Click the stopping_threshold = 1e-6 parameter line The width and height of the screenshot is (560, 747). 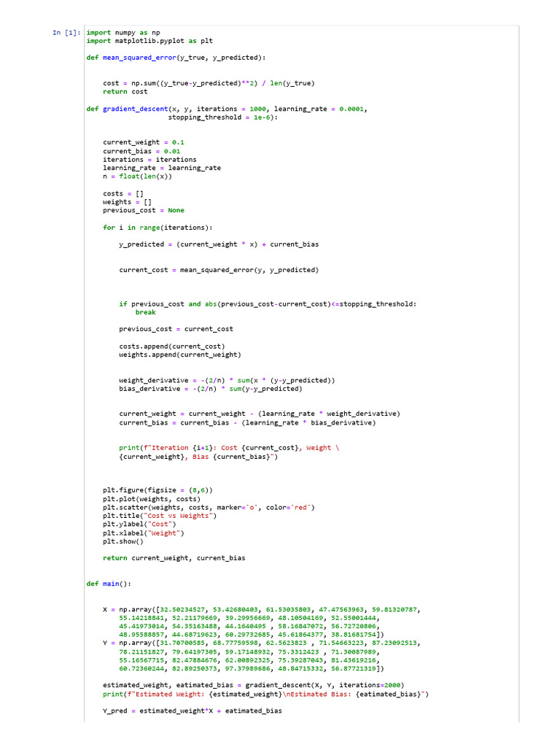pos(223,117)
